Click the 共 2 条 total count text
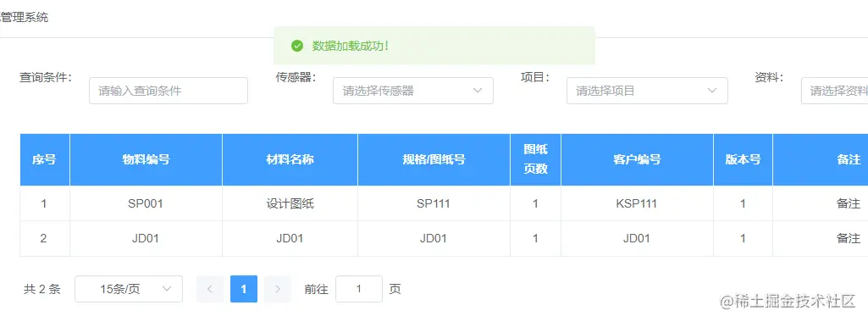Screen dimensions: 868x322 click(42, 289)
